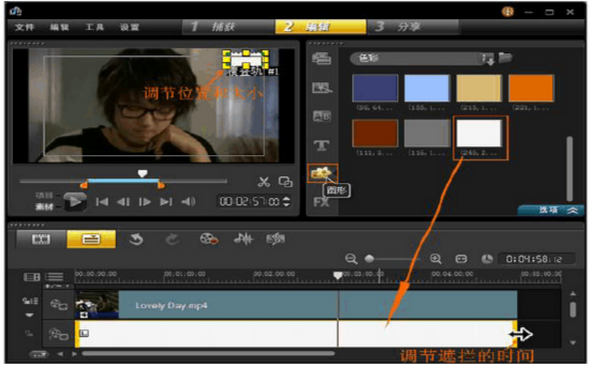Viewport: 591px width, 370px height.
Task: Click the library vertical scrollbar
Action: 570,169
